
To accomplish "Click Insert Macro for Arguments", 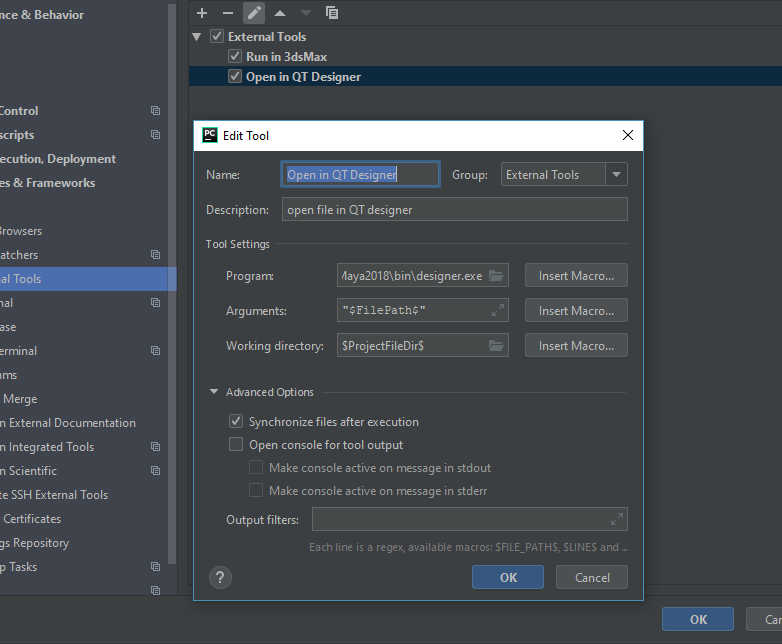I will 576,310.
